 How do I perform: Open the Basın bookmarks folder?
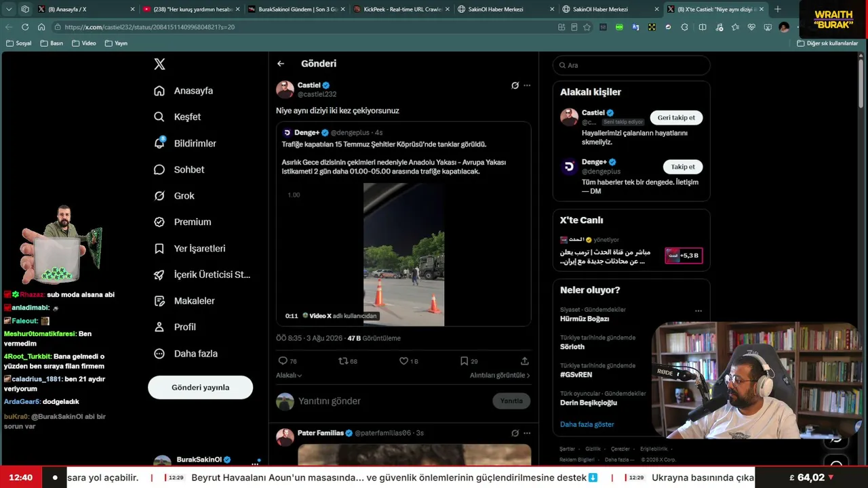[52, 43]
